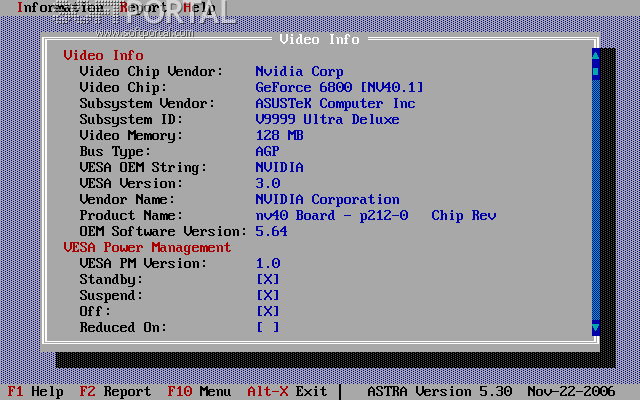Click the NVIDIA Corporation vendor name
This screenshot has width=640, height=400.
327,199
